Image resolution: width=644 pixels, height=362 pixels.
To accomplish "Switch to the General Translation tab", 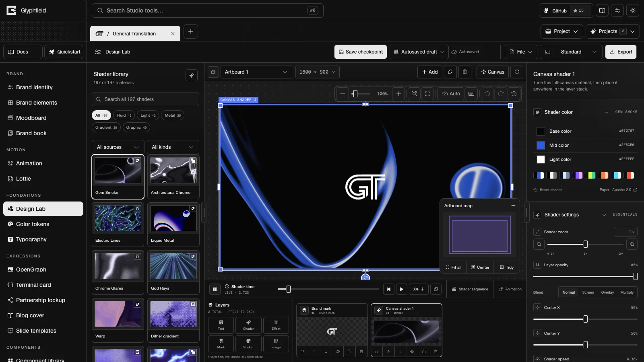I will point(135,34).
